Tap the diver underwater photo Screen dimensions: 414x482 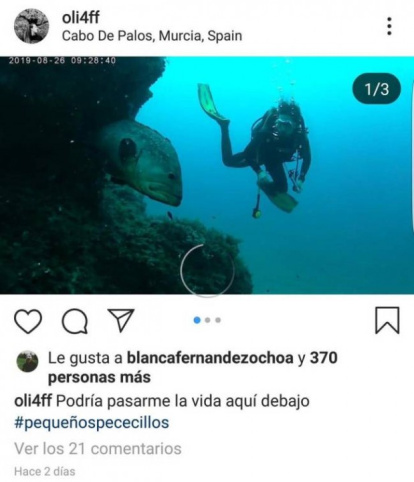click(x=207, y=175)
